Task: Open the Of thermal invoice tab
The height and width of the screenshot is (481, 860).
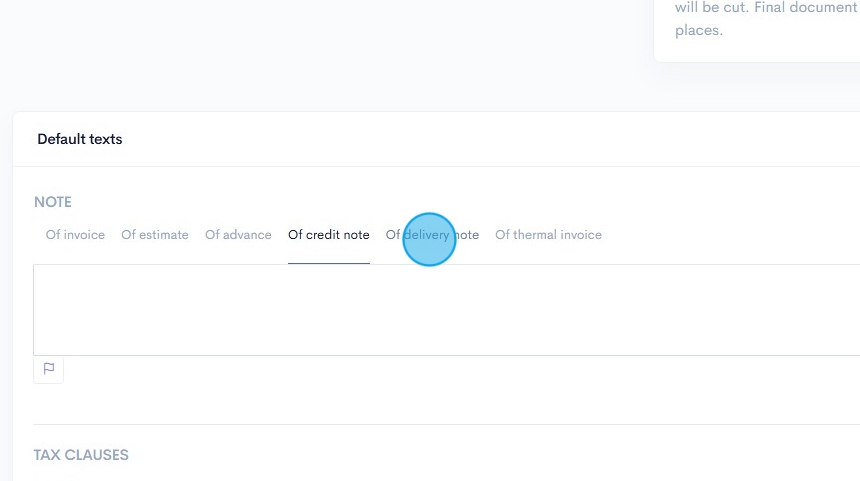Action: pos(548,235)
